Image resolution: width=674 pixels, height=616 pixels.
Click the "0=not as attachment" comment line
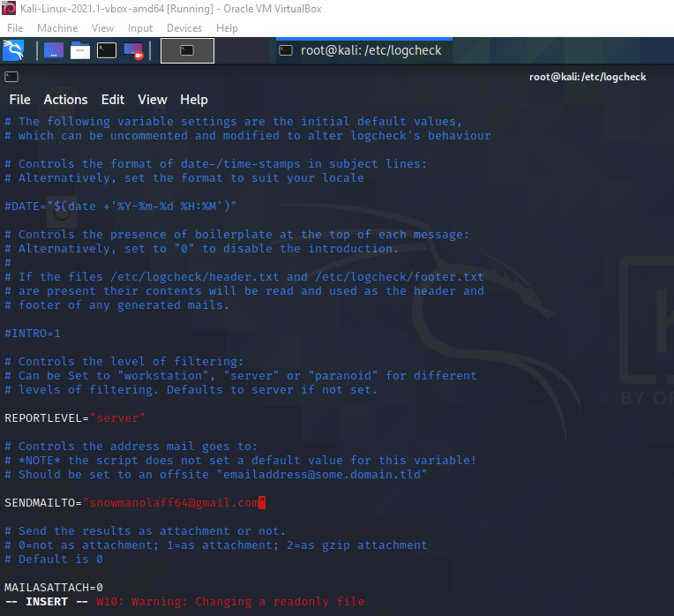point(216,545)
